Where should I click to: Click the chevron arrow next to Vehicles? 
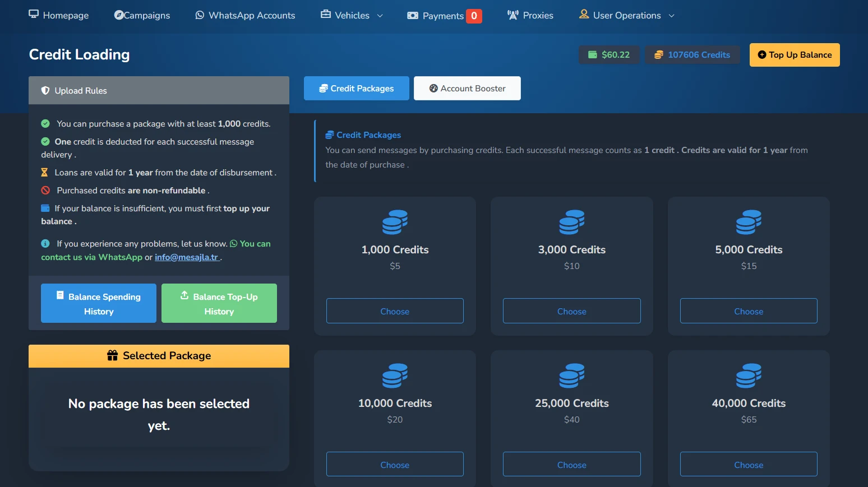380,16
